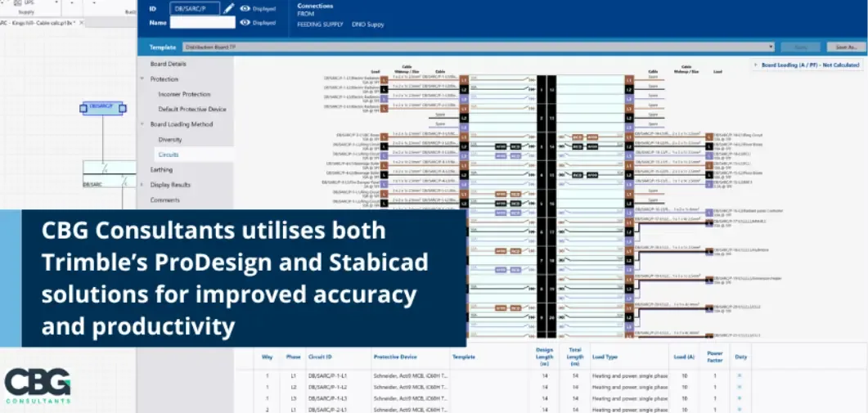Click the Load (A) column header
Image resolution: width=868 pixels, height=413 pixels.
point(684,357)
